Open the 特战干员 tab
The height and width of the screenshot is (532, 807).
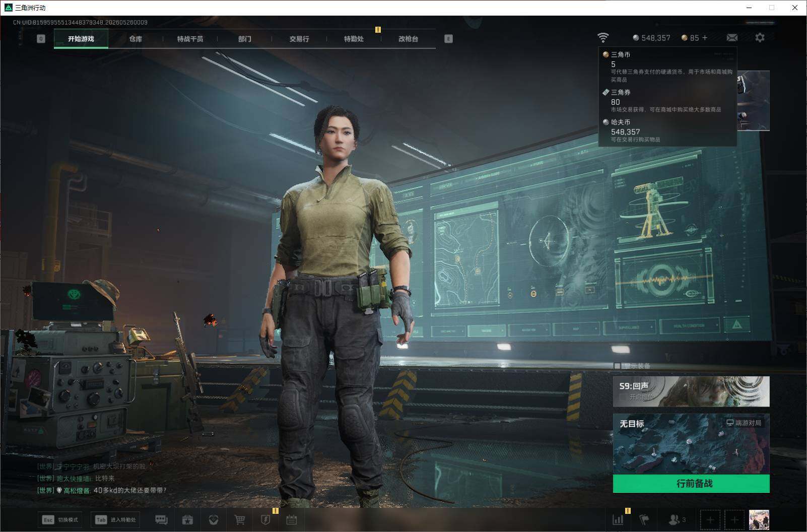[x=190, y=39]
